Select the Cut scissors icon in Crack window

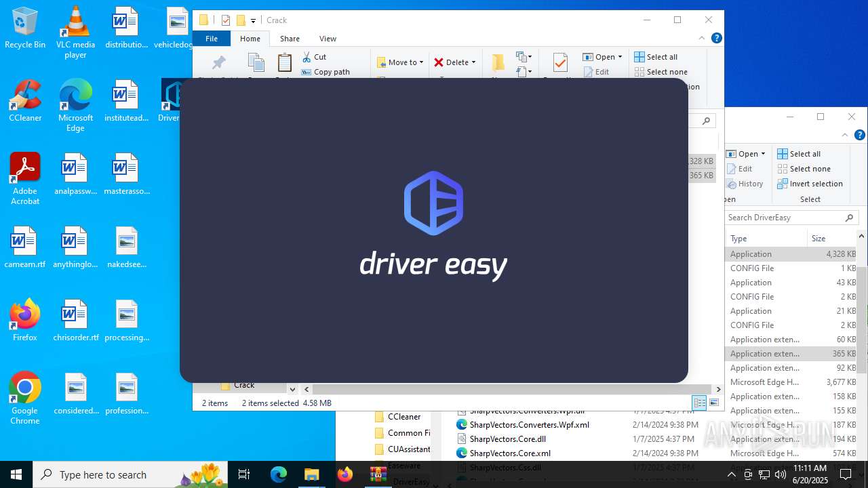tap(307, 57)
